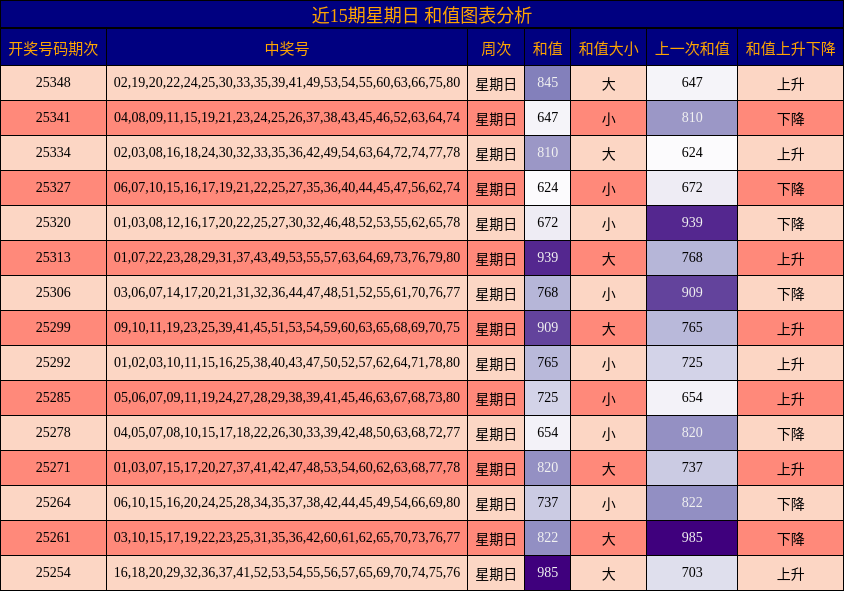Click period number 25254 in last row
The height and width of the screenshot is (591, 844).
55,572
